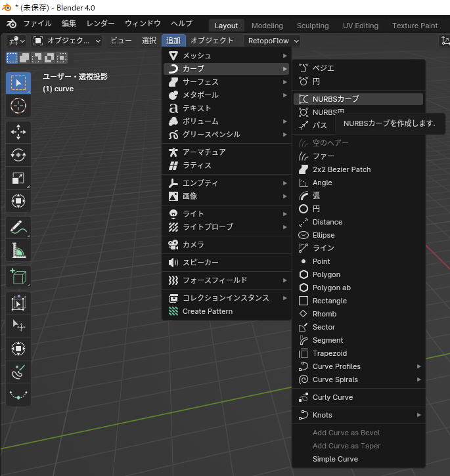The height and width of the screenshot is (476, 450).
Task: Click the Blender logo menu icon
Action: [x=12, y=24]
